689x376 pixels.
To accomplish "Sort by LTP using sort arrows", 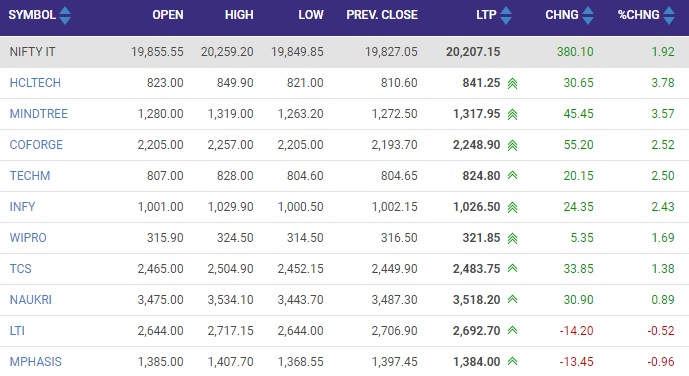I will click(506, 15).
